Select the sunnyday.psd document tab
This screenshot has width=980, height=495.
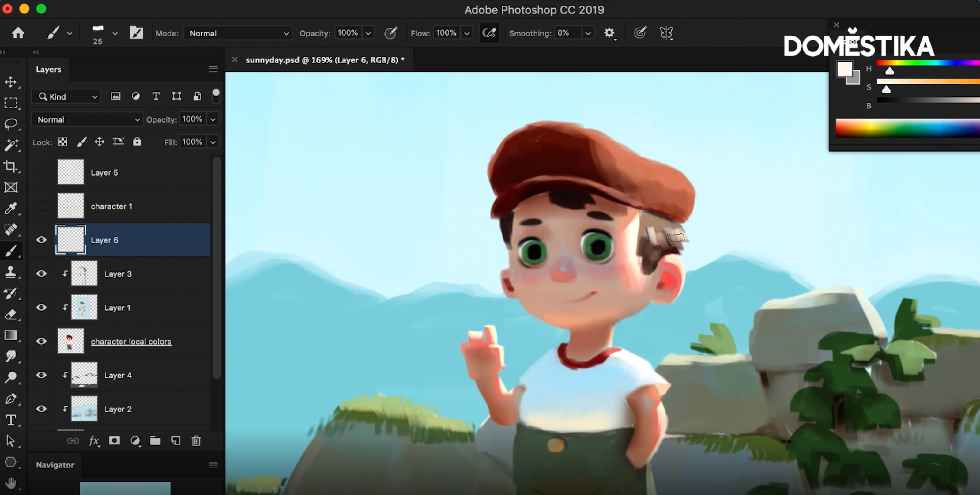(325, 60)
